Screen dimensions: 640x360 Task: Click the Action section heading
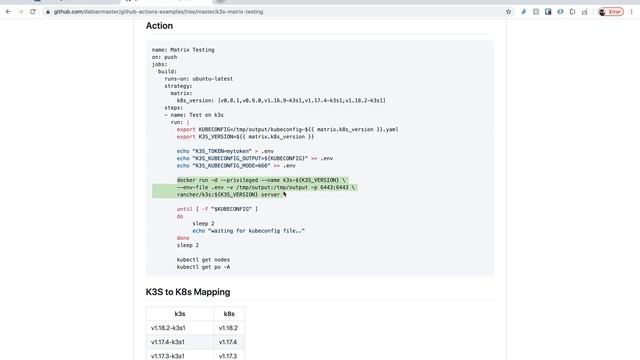tap(159, 26)
